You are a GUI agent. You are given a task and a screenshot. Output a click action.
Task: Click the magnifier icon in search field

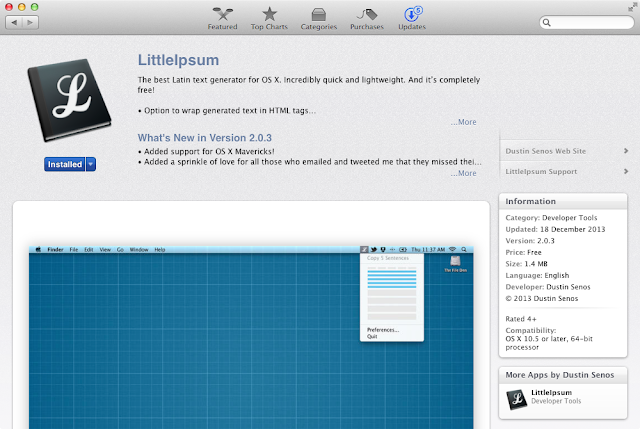tap(547, 22)
